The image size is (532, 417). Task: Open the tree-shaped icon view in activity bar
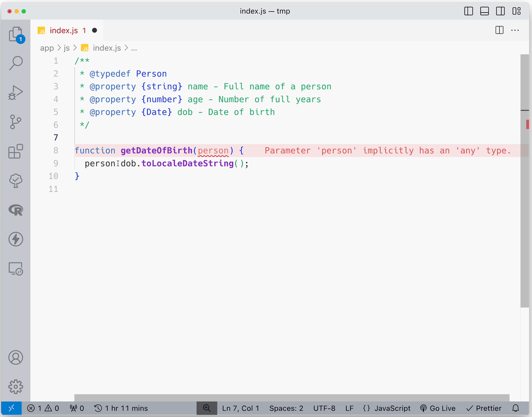(x=16, y=181)
